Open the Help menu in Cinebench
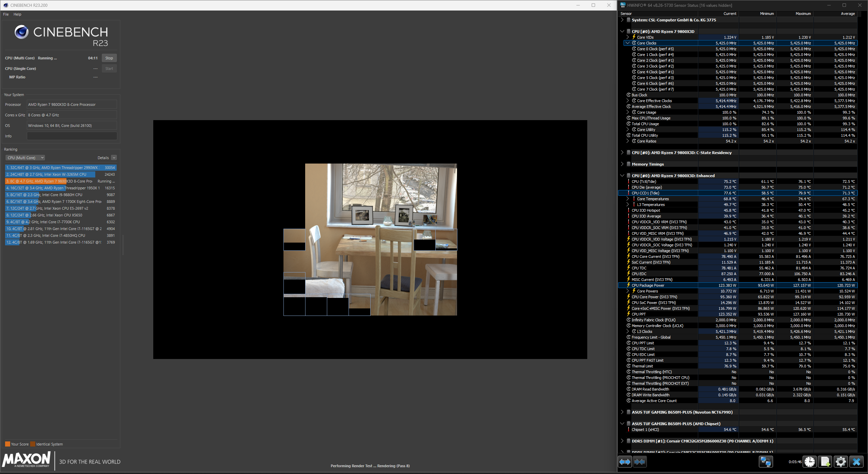 (x=17, y=14)
